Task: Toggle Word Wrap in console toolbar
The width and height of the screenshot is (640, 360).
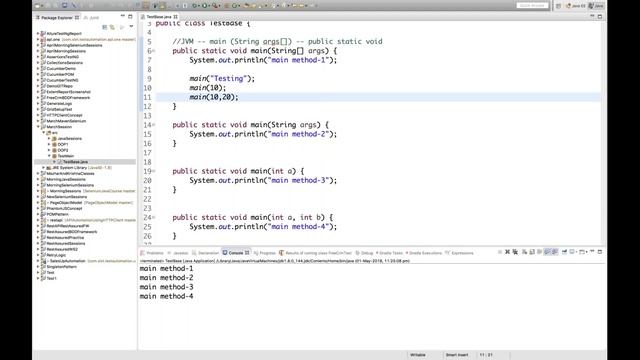Action: tap(540, 252)
